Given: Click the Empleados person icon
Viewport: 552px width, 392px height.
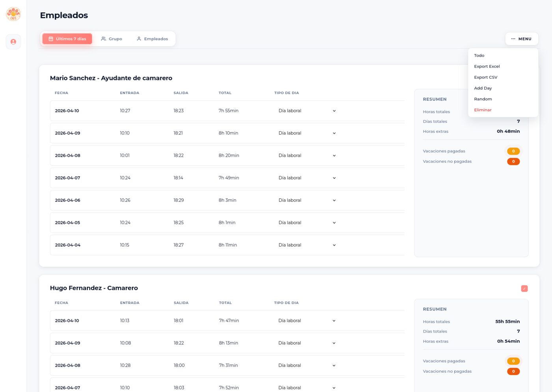Looking at the screenshot, I should [x=139, y=39].
